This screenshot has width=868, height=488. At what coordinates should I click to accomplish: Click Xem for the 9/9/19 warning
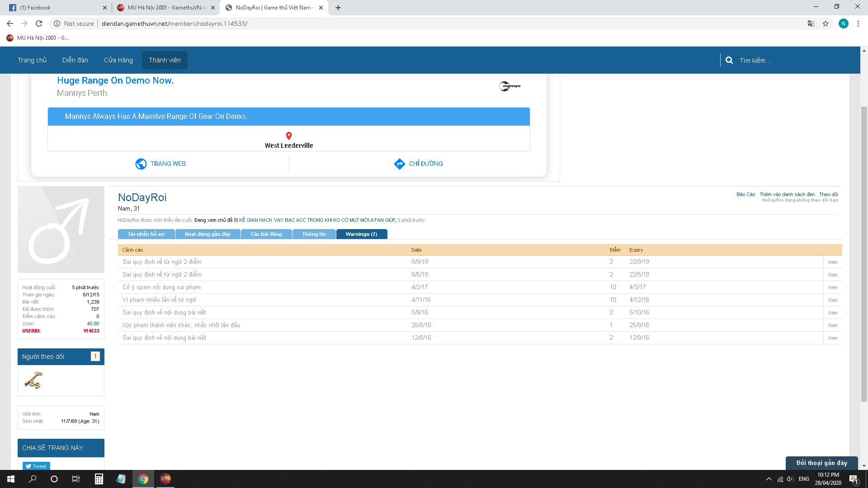coord(832,262)
